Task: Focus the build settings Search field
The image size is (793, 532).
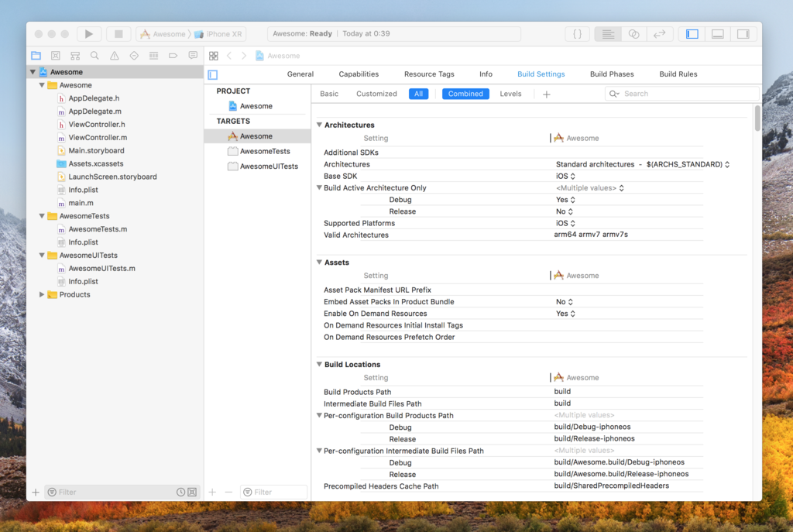Action: coord(681,94)
